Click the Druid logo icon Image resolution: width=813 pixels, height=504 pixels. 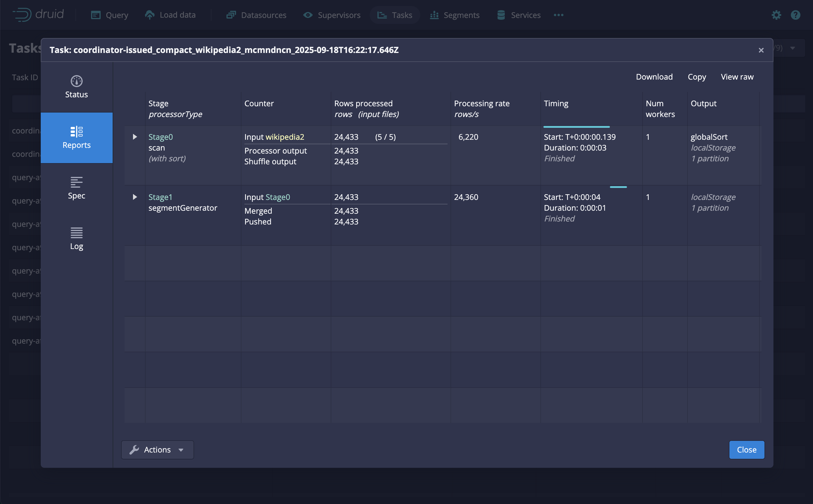(x=22, y=15)
